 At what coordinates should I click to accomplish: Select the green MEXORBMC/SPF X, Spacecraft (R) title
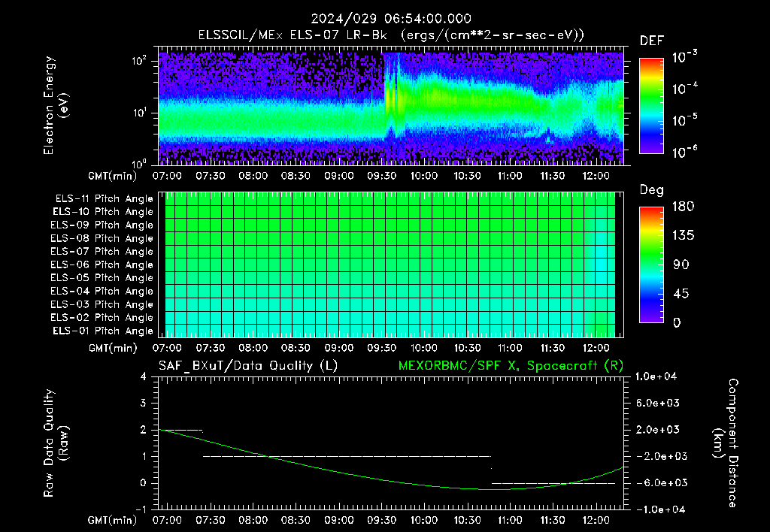coord(511,366)
